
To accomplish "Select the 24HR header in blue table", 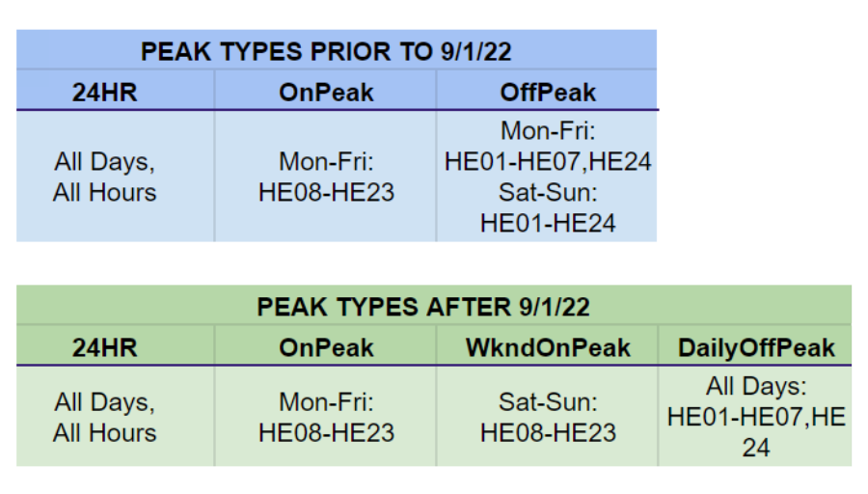I will (x=104, y=92).
